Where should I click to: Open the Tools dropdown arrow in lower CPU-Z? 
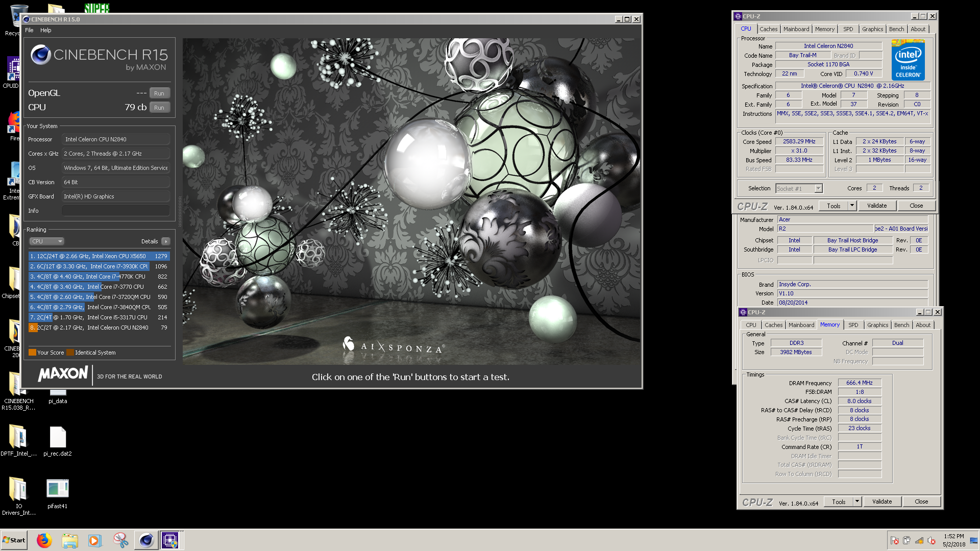(857, 502)
